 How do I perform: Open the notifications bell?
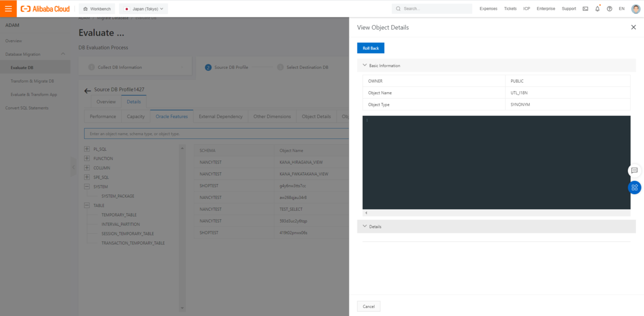point(597,9)
